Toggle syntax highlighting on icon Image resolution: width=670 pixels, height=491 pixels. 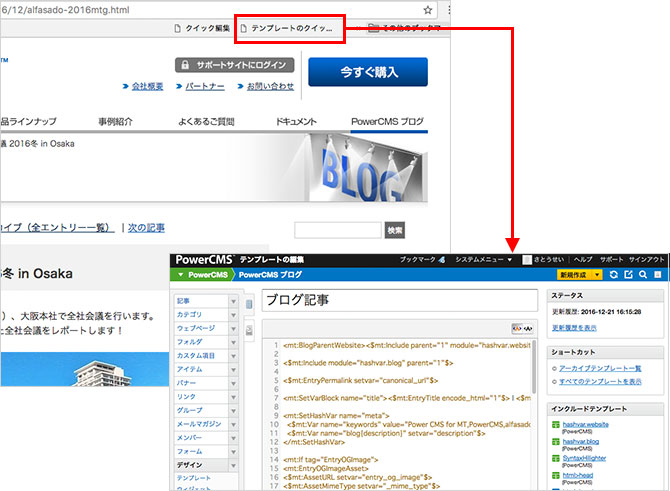517,329
